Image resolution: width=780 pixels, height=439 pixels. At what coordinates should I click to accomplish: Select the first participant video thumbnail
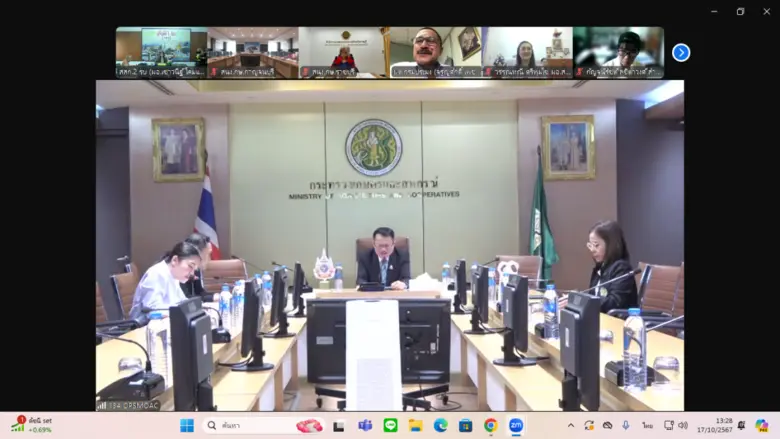point(161,52)
